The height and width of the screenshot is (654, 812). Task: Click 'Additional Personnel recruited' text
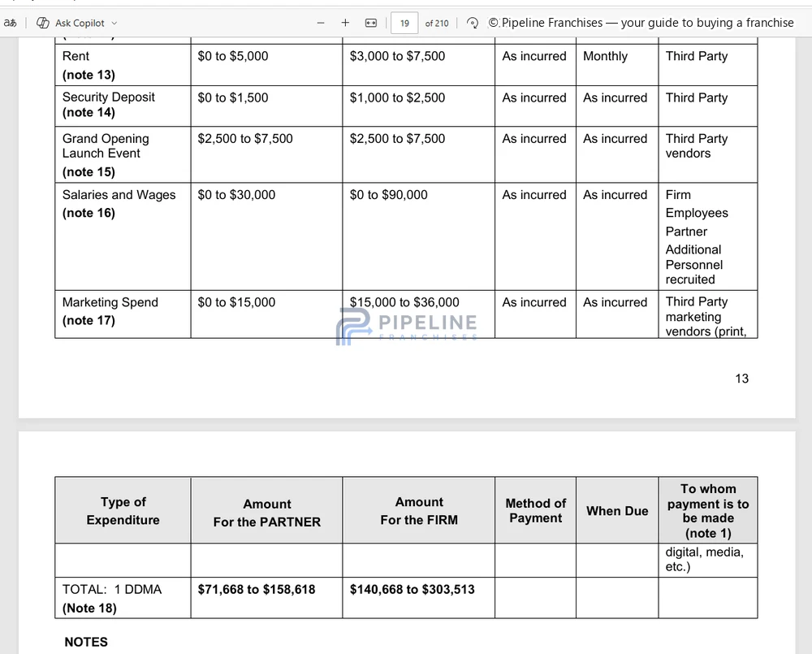click(x=694, y=264)
